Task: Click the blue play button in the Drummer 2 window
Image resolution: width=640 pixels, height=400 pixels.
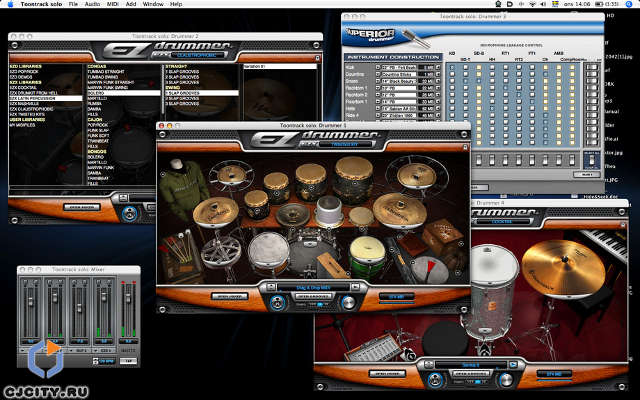Action: point(129,213)
